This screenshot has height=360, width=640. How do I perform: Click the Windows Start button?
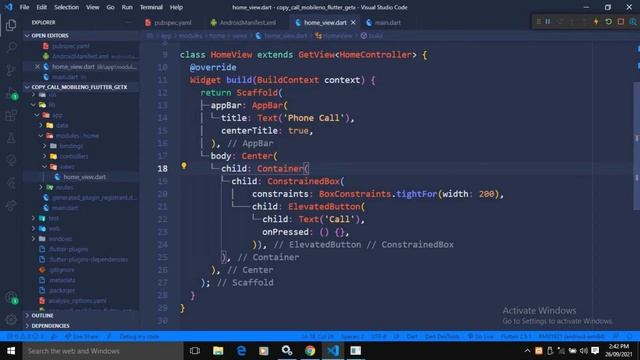11,351
